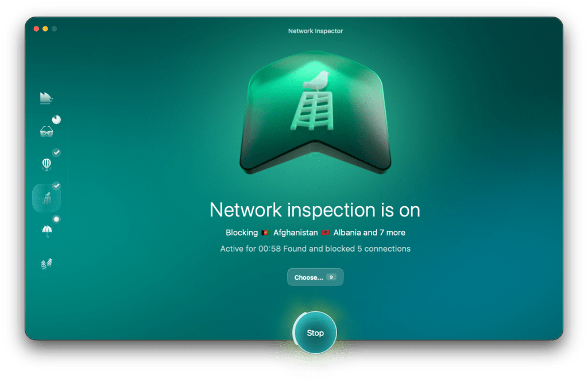
Task: Open the umbrella module in sidebar
Action: coord(47,231)
